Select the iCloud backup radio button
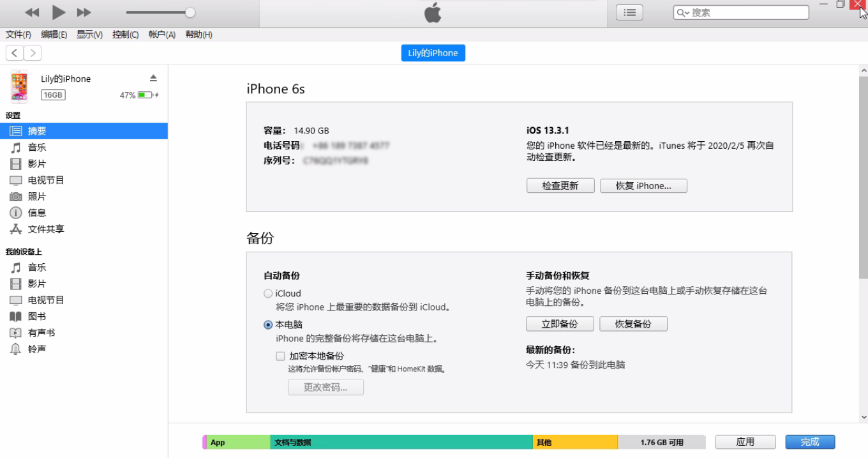 coord(268,294)
